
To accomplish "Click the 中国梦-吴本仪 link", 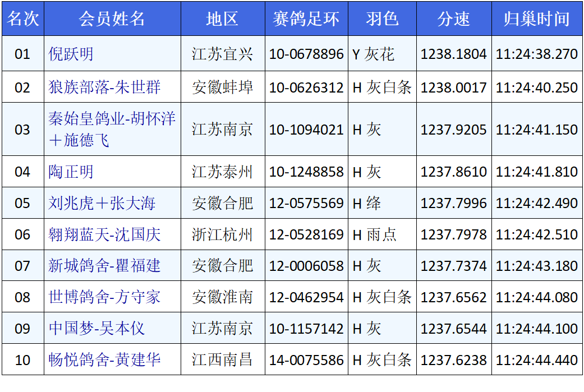I will point(96,328).
